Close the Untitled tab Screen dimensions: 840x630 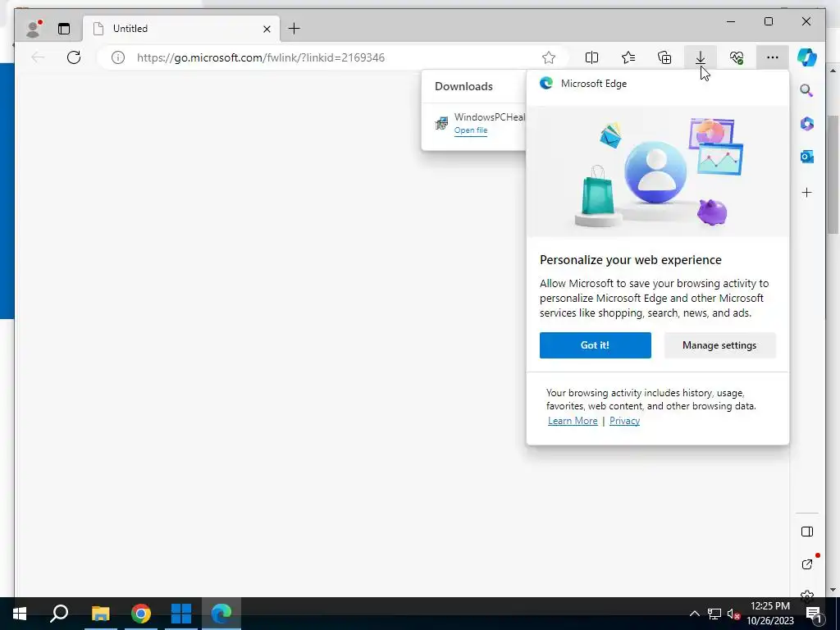click(267, 29)
